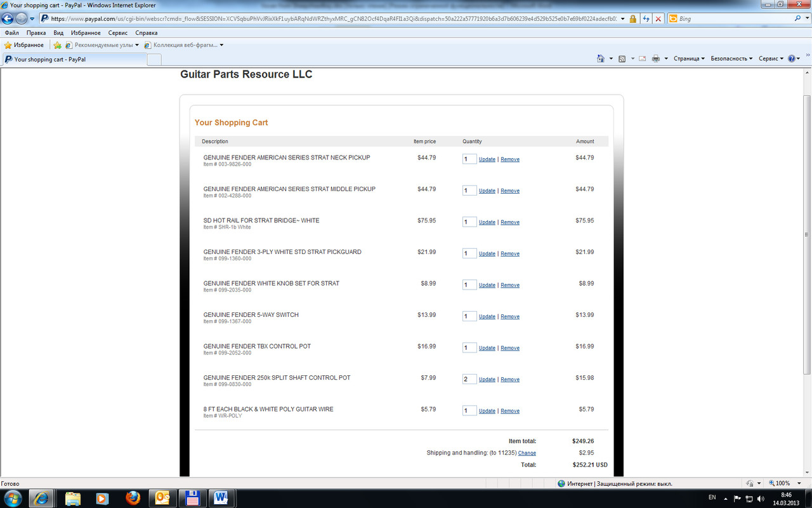Open the Сервис menu in the menu bar
812x508 pixels.
click(x=118, y=32)
